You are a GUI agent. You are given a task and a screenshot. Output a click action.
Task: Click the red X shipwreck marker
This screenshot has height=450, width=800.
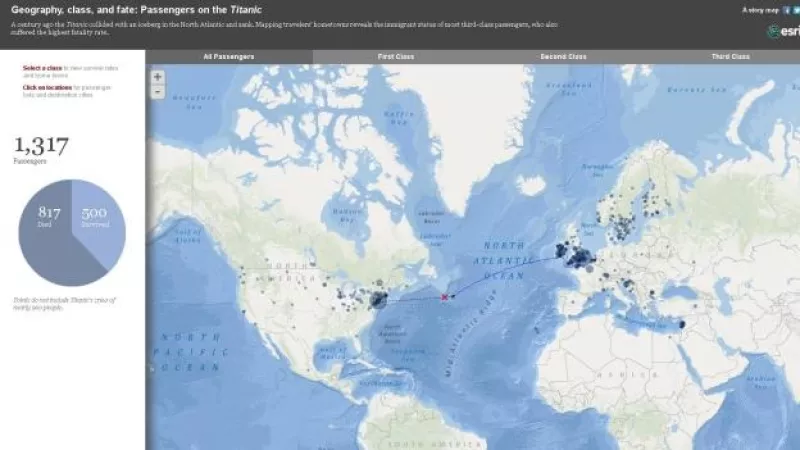[x=444, y=297]
